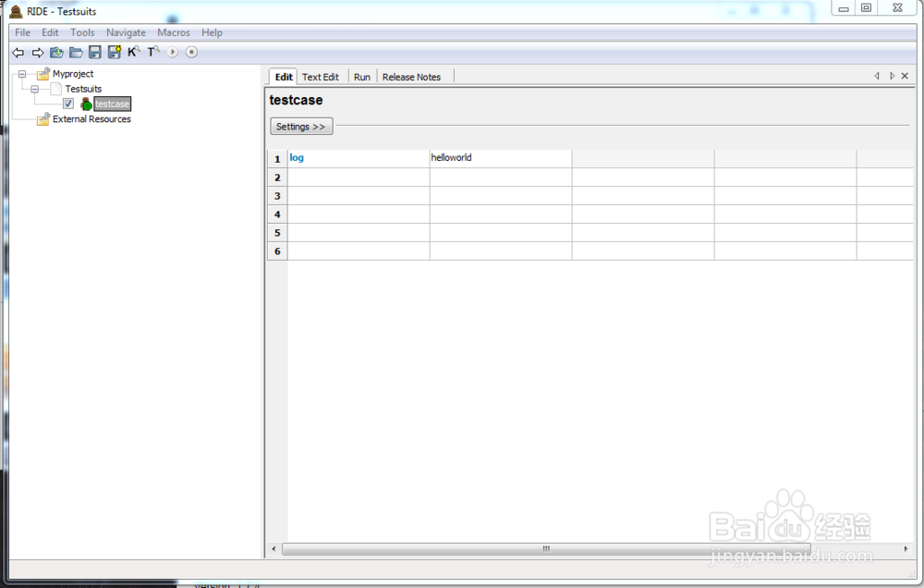Close the current tab with the X

click(x=906, y=76)
